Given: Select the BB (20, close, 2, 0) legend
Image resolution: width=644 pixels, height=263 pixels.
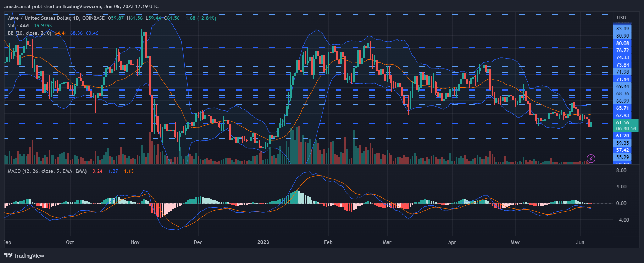Looking at the screenshot, I should 29,33.
